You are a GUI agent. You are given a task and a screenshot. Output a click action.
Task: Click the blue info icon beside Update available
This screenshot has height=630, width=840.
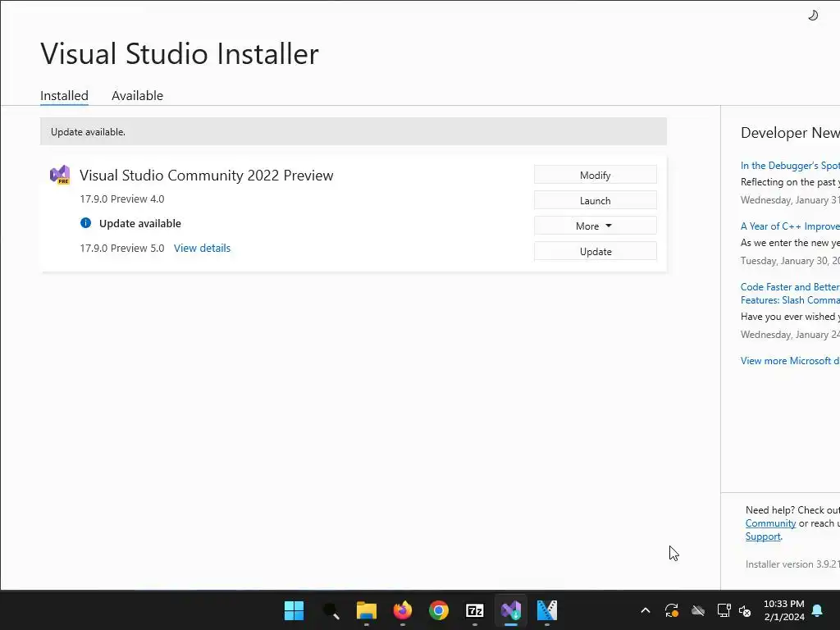point(85,223)
